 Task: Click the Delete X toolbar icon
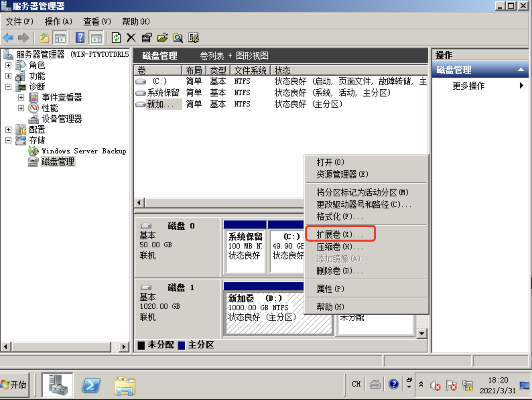coord(131,38)
